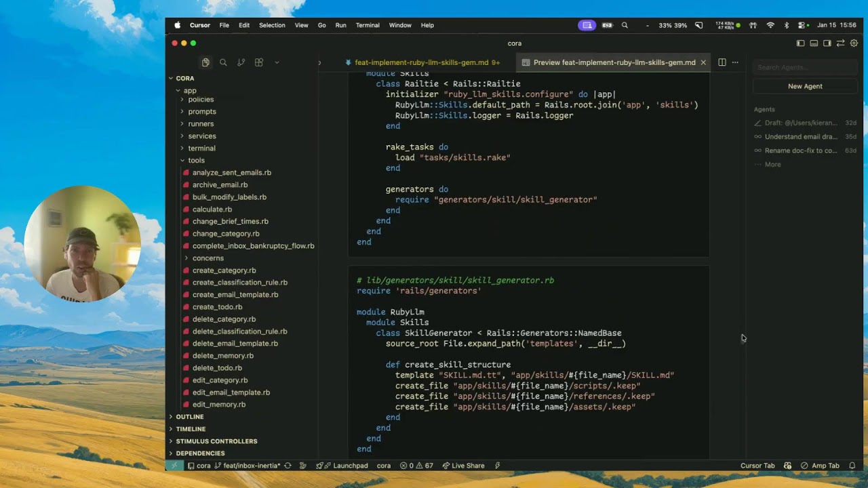Open notifications bell icon
The height and width of the screenshot is (488, 868).
click(x=852, y=466)
